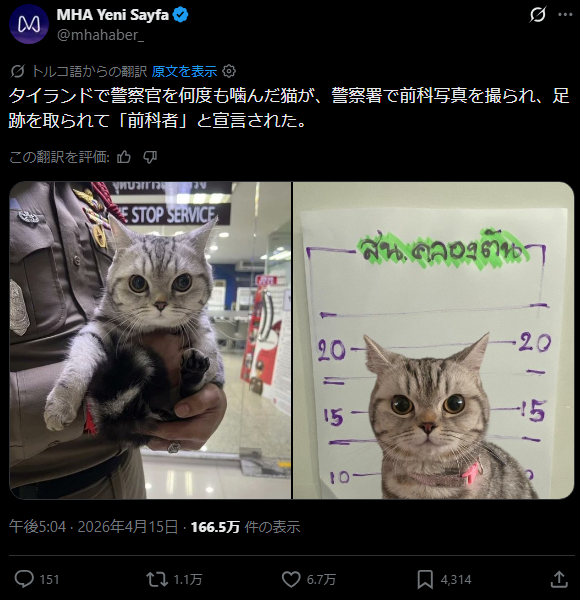Rate translation with thumbs up

[x=124, y=157]
